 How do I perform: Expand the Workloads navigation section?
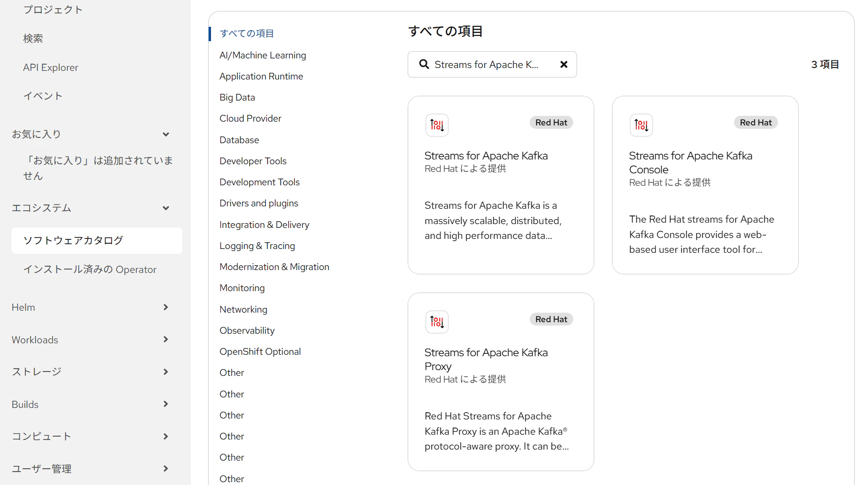[x=166, y=339]
